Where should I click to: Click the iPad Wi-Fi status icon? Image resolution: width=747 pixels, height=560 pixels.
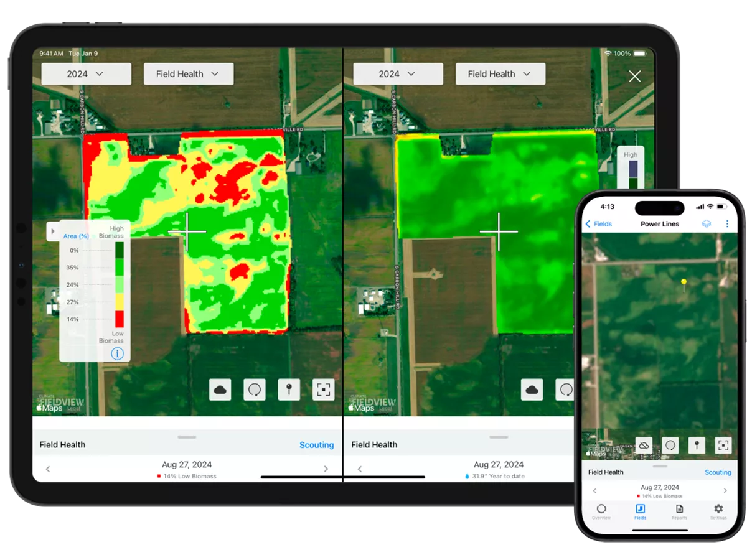608,54
